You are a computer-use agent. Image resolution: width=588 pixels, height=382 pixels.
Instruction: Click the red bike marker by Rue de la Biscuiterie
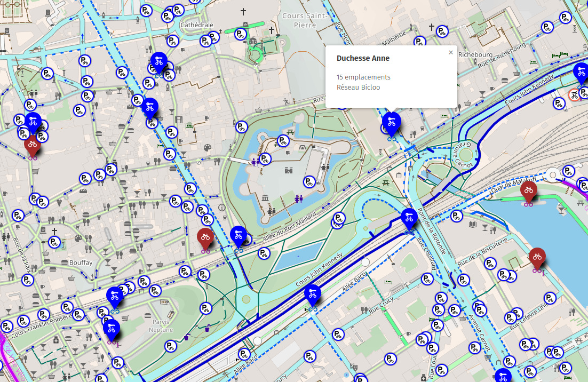[537, 259]
